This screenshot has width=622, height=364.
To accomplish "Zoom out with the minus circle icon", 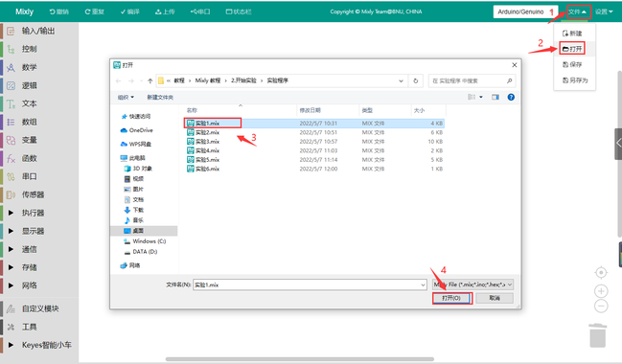I will pos(601,306).
